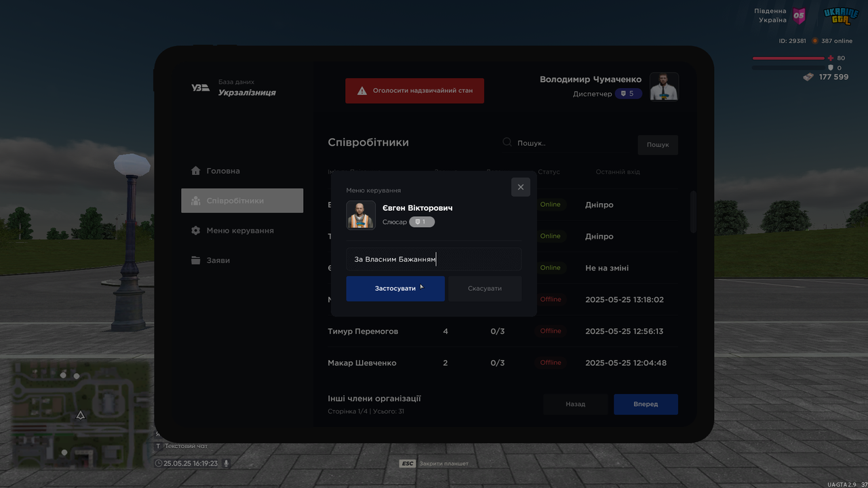Click Володимир Чумаченко profile avatar

[664, 86]
